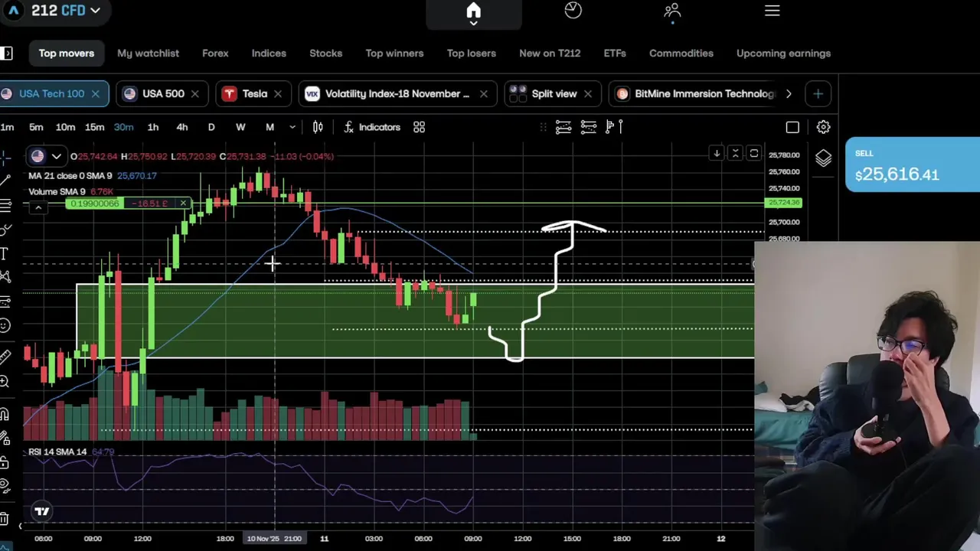Collapse the indicator legend with up chevron
The height and width of the screenshot is (551, 980).
pos(38,207)
